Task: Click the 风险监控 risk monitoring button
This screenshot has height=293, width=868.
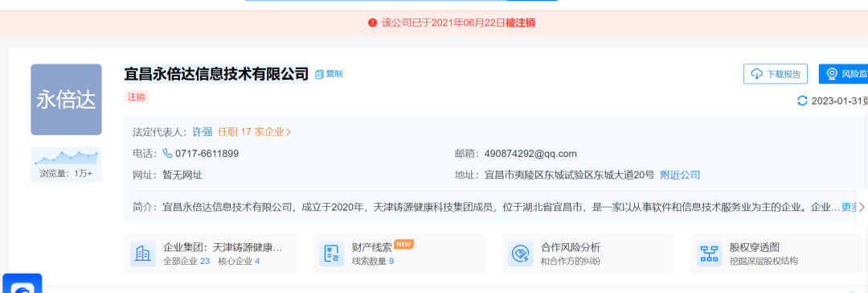Action: point(844,74)
